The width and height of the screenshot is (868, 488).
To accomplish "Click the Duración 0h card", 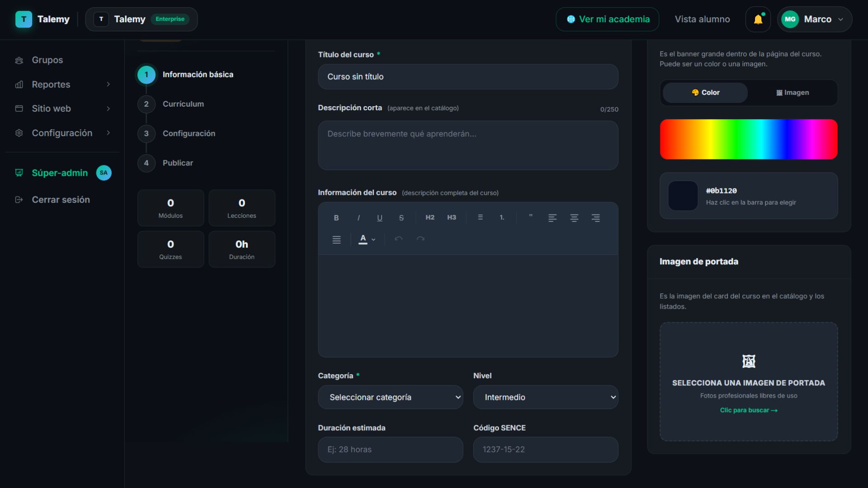I will [x=242, y=249].
